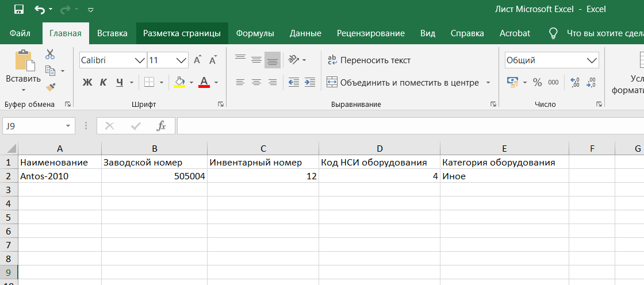The width and height of the screenshot is (644, 285).
Task: Switch to the Рецензирование tab
Action: click(x=370, y=33)
